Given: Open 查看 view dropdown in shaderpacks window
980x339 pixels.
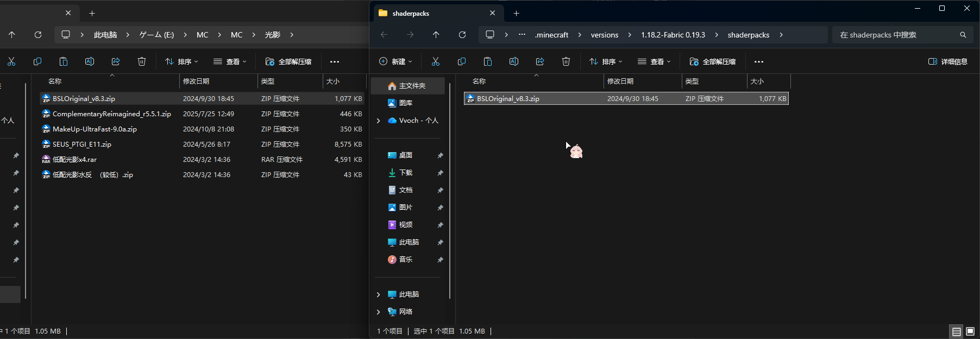Looking at the screenshot, I should click(654, 61).
